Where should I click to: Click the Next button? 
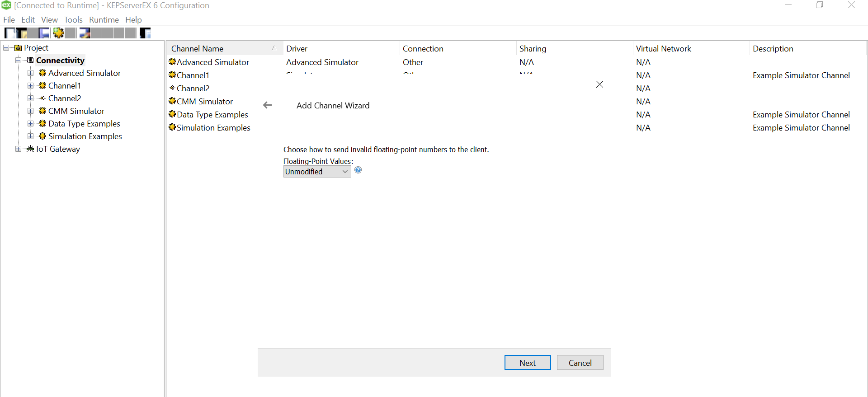point(527,363)
